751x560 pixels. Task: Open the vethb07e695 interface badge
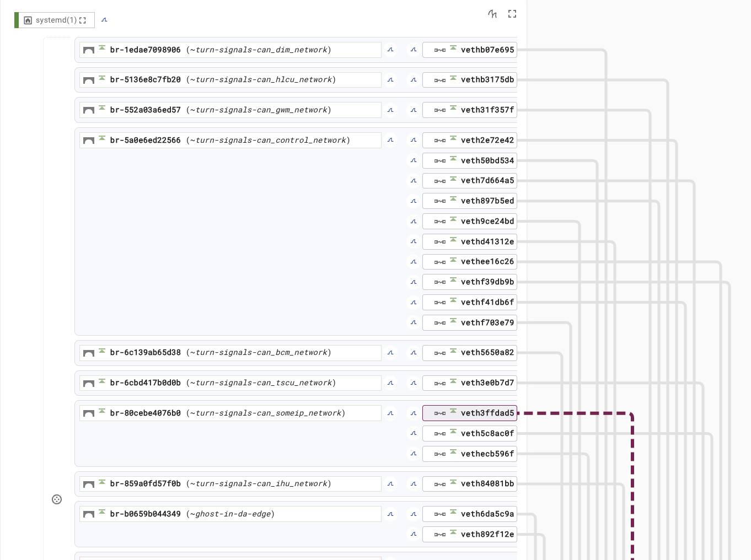(470, 50)
